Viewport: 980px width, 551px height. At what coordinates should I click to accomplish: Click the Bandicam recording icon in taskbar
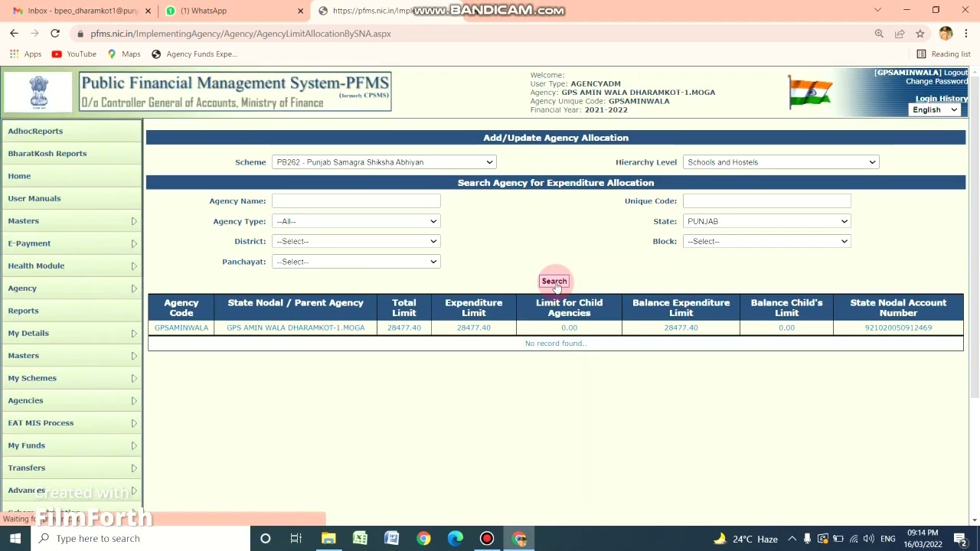point(487,538)
